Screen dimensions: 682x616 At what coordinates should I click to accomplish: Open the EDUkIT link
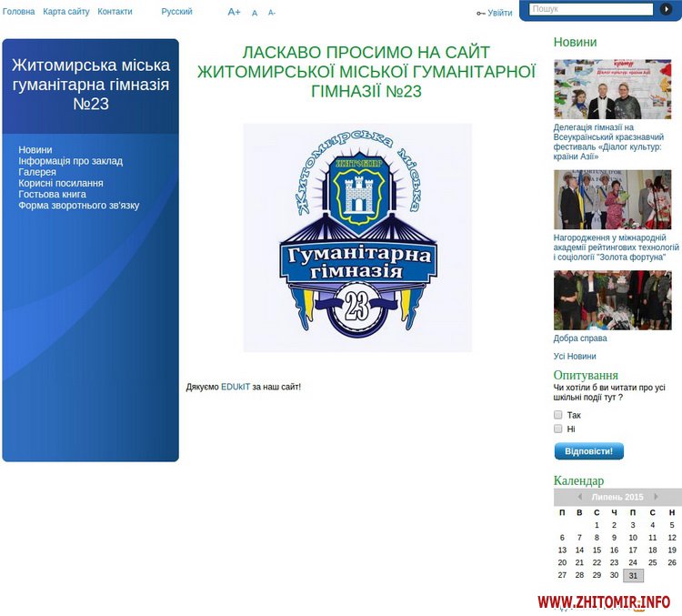(x=236, y=387)
